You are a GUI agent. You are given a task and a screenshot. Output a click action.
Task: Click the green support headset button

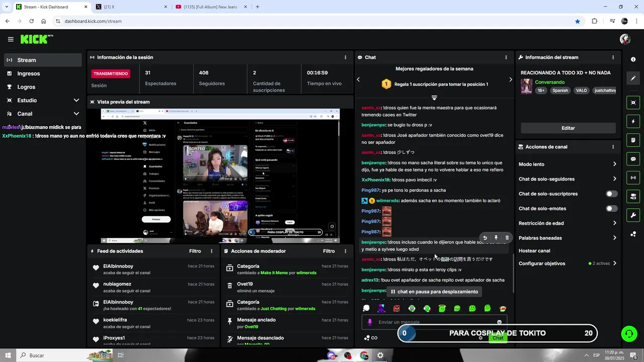pyautogui.click(x=628, y=333)
